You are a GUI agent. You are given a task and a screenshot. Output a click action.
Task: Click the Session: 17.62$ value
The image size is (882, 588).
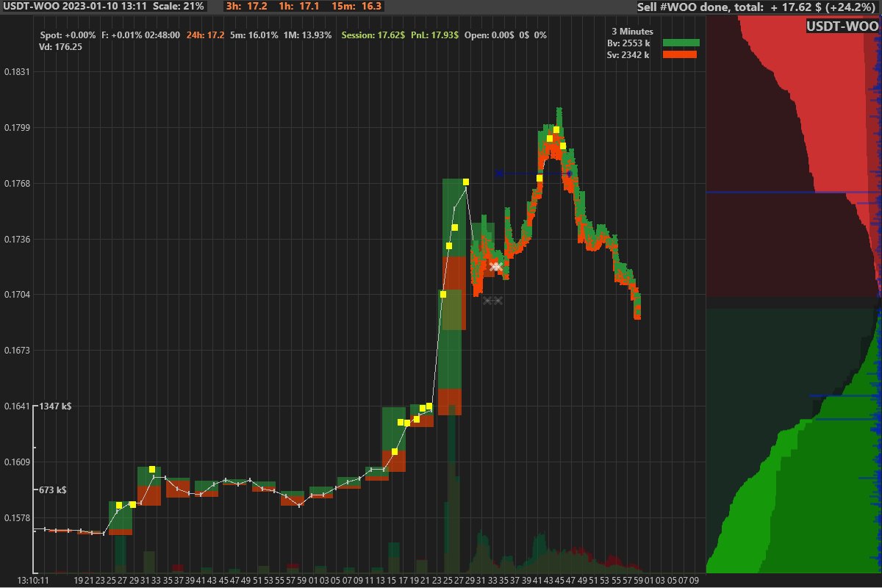pos(373,35)
